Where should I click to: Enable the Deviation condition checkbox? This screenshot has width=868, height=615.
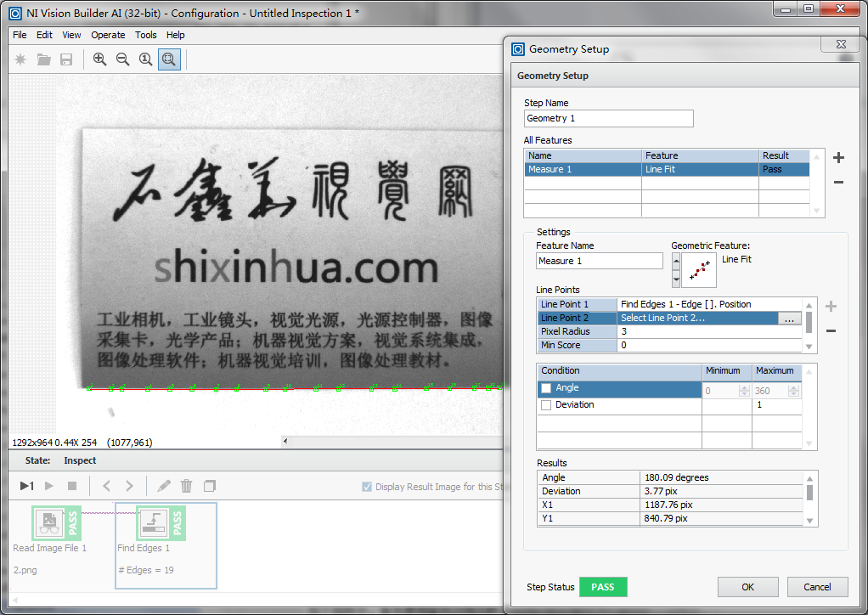[546, 405]
